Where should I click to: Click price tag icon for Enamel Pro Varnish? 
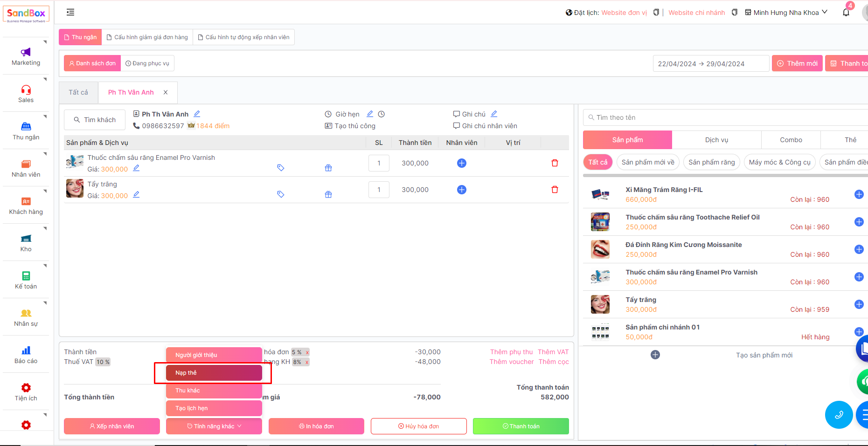point(280,168)
